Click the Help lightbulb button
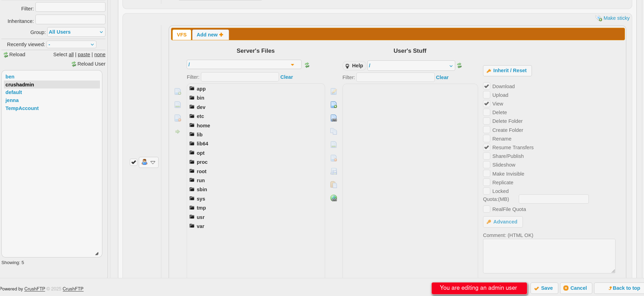This screenshot has height=296, width=644. tap(354, 66)
